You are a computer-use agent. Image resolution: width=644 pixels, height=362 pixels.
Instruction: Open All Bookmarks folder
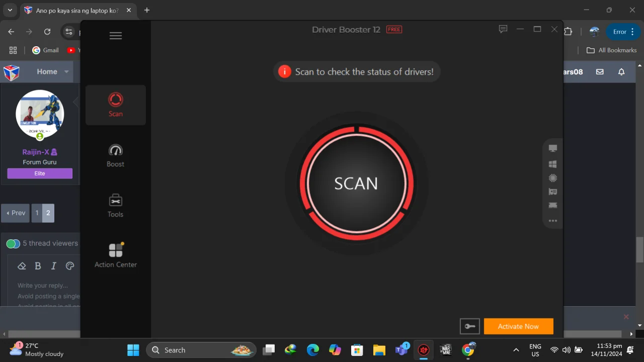(x=612, y=50)
